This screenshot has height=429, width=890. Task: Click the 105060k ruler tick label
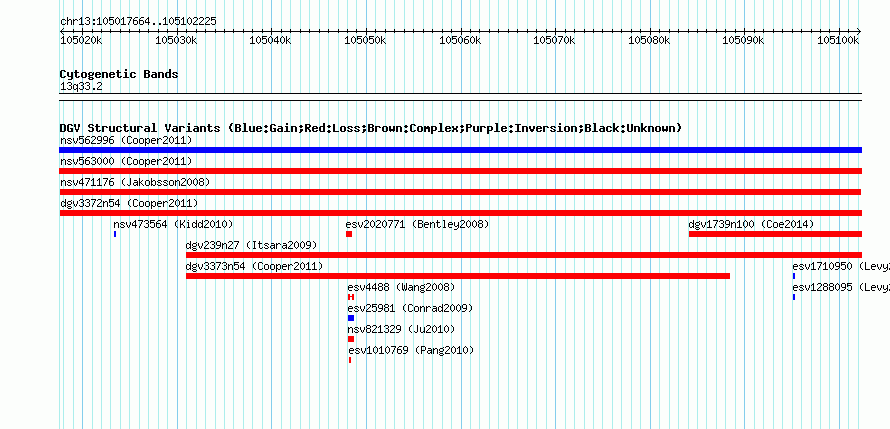(x=460, y=40)
